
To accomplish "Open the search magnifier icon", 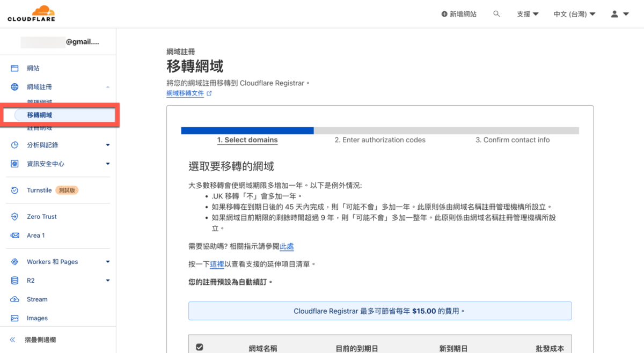I will tap(497, 14).
